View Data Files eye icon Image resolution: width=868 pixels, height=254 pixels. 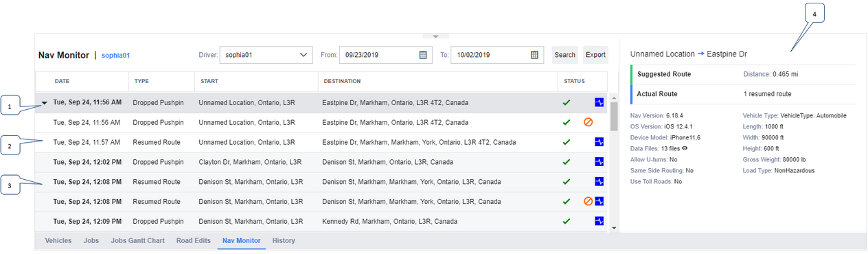(x=685, y=148)
